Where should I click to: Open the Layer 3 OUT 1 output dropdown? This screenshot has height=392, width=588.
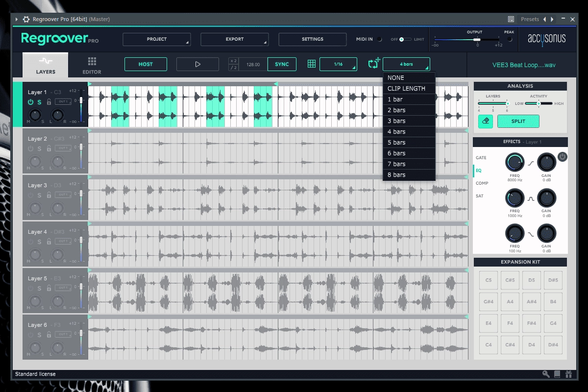point(62,195)
